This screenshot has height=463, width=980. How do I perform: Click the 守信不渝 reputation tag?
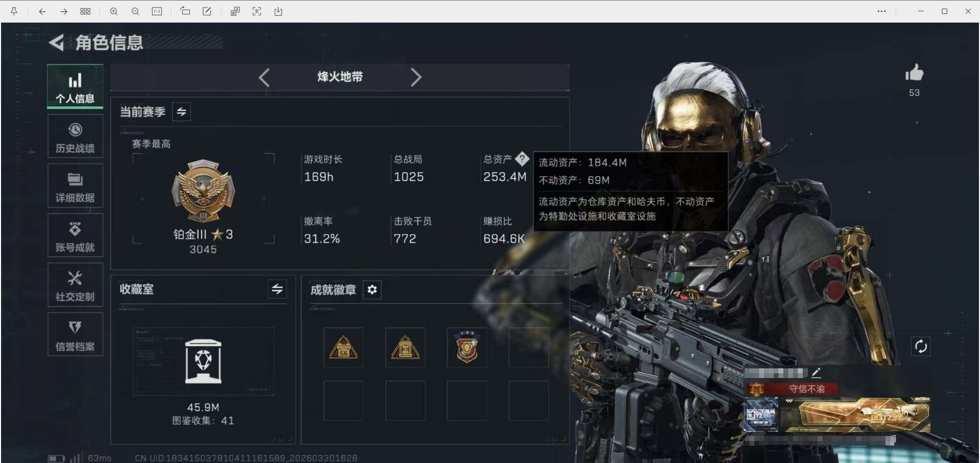791,389
